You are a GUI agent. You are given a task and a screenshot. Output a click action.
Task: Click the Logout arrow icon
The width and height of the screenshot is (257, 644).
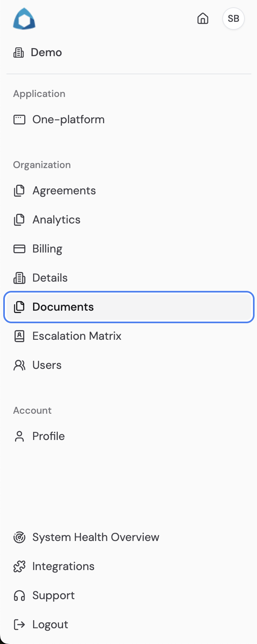coord(19,625)
